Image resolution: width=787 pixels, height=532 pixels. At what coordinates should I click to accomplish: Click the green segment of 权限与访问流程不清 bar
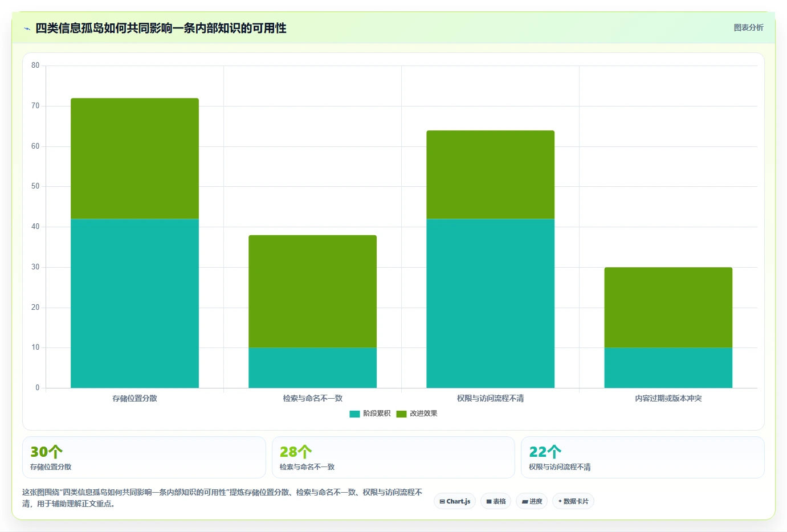pyautogui.click(x=490, y=174)
